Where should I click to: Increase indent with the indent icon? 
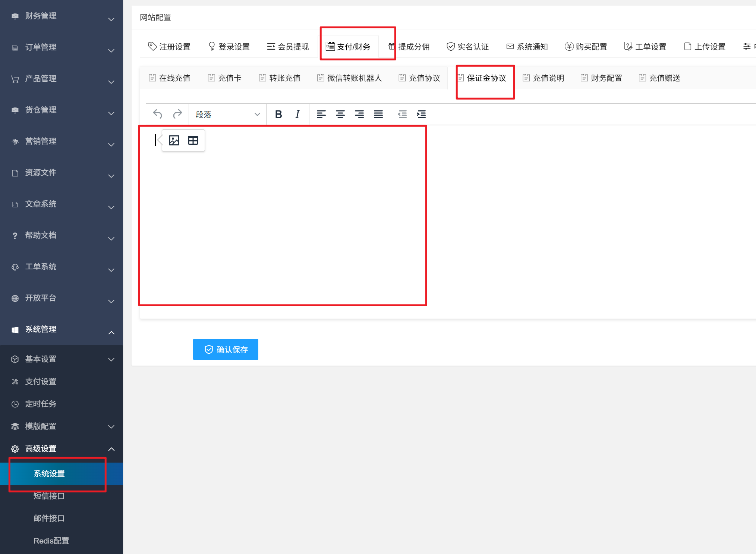pos(421,114)
